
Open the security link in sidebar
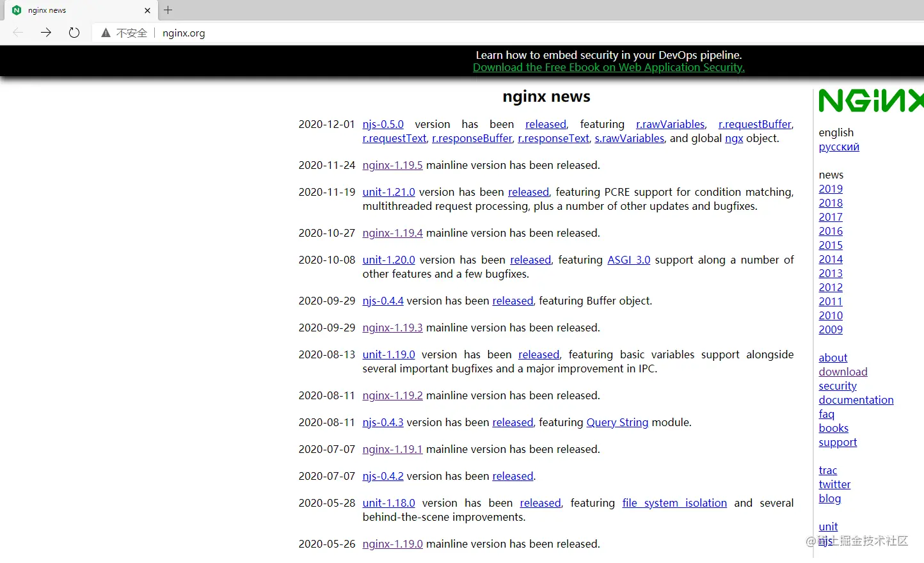(x=838, y=386)
